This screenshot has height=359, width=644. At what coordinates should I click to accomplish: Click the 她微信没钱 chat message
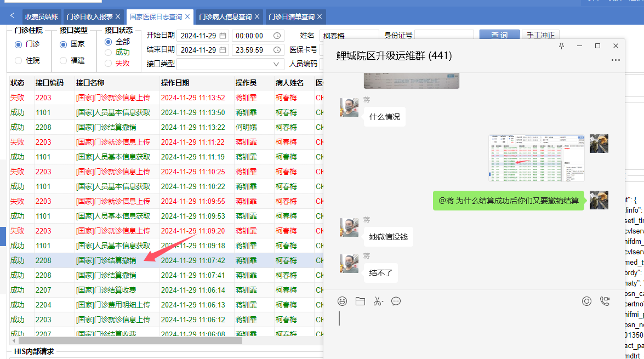click(x=388, y=237)
